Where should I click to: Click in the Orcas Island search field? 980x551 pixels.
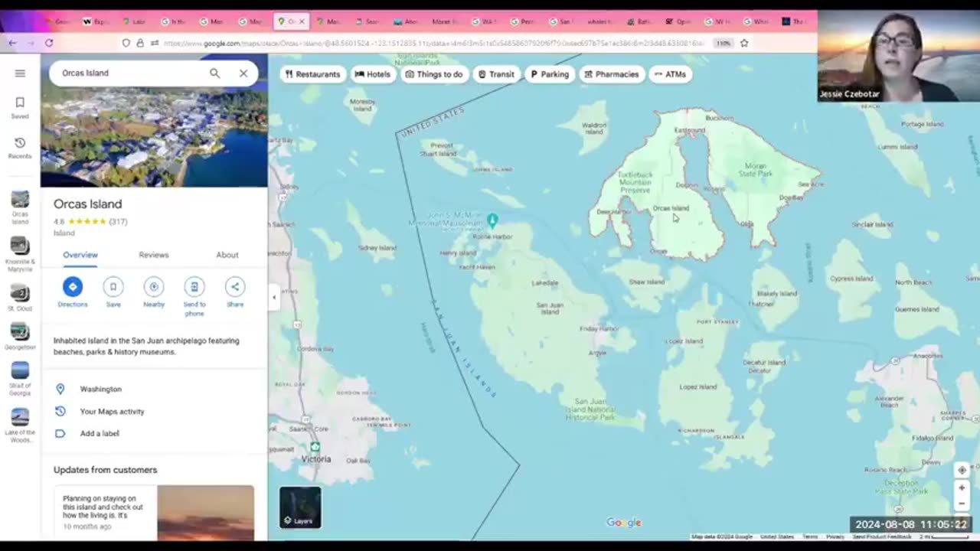[130, 73]
